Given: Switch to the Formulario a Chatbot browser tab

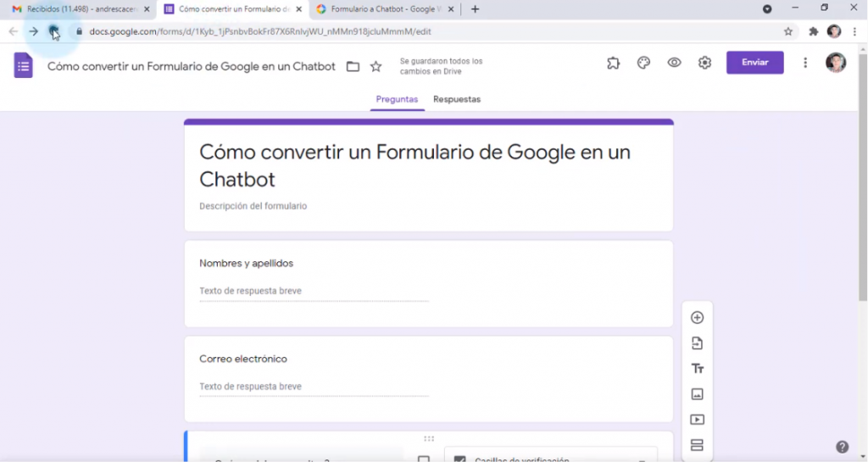Looking at the screenshot, I should (385, 9).
